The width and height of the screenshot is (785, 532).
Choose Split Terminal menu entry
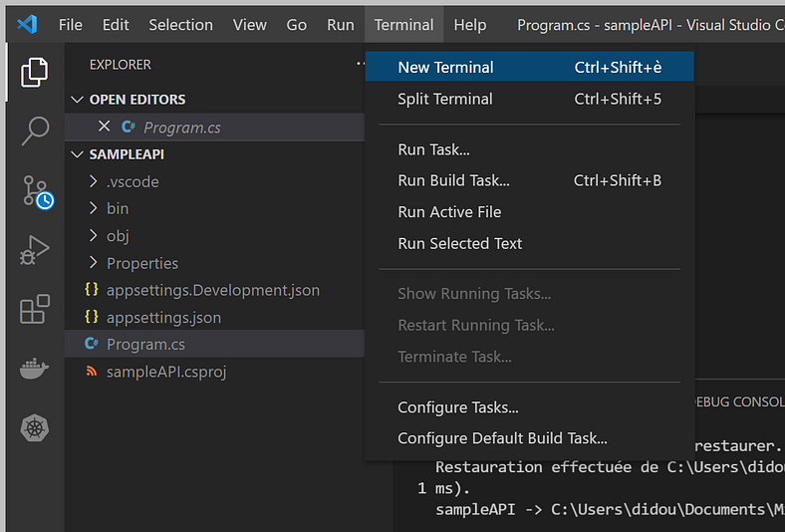coord(444,99)
